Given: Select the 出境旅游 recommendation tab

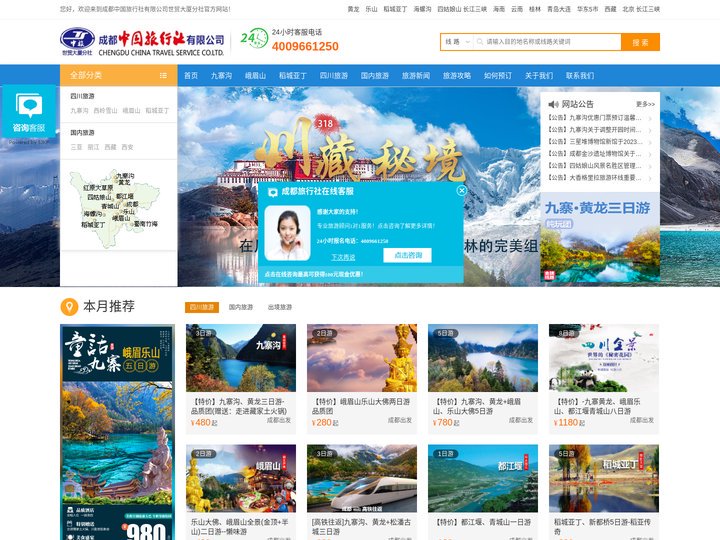Looking at the screenshot, I should pos(280,307).
